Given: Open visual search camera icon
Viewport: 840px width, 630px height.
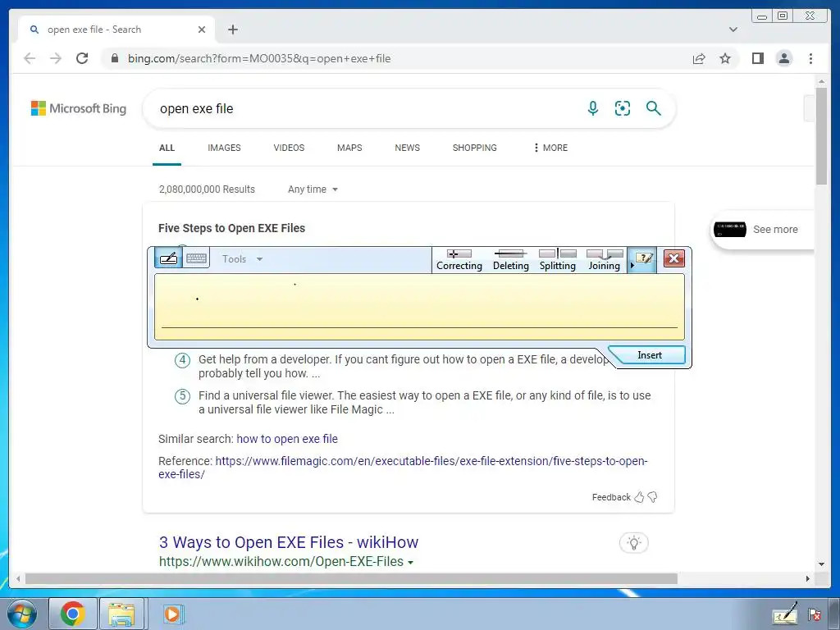Looking at the screenshot, I should point(623,108).
